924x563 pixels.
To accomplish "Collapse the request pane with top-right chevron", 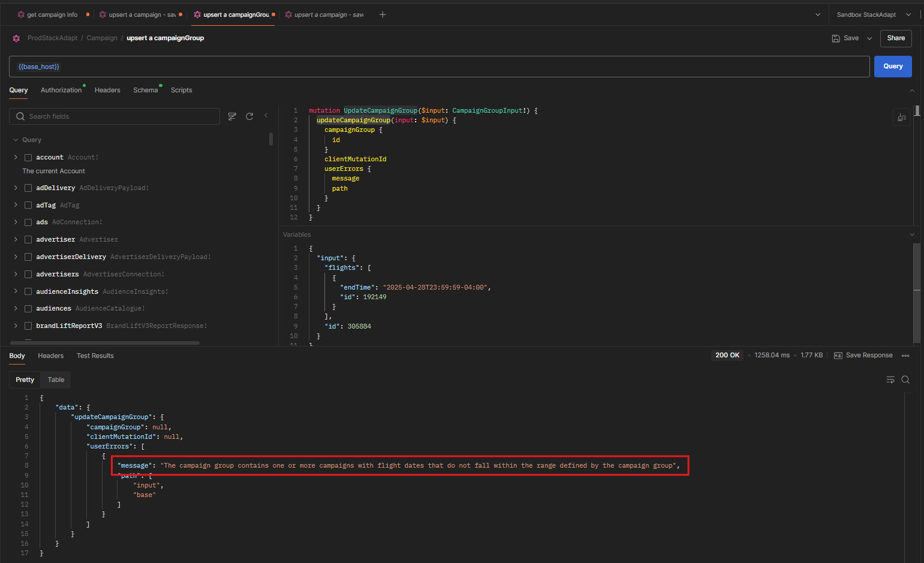I will click(912, 91).
